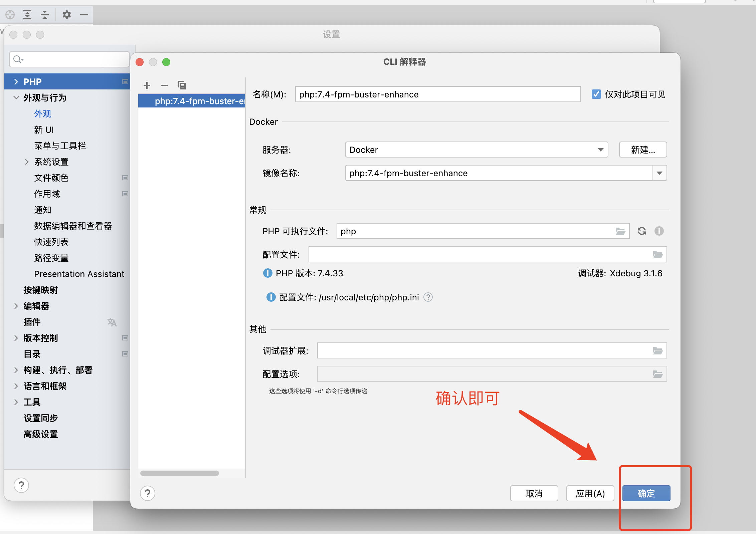
Task: Expand the 编辑器 settings section
Action: tap(16, 306)
